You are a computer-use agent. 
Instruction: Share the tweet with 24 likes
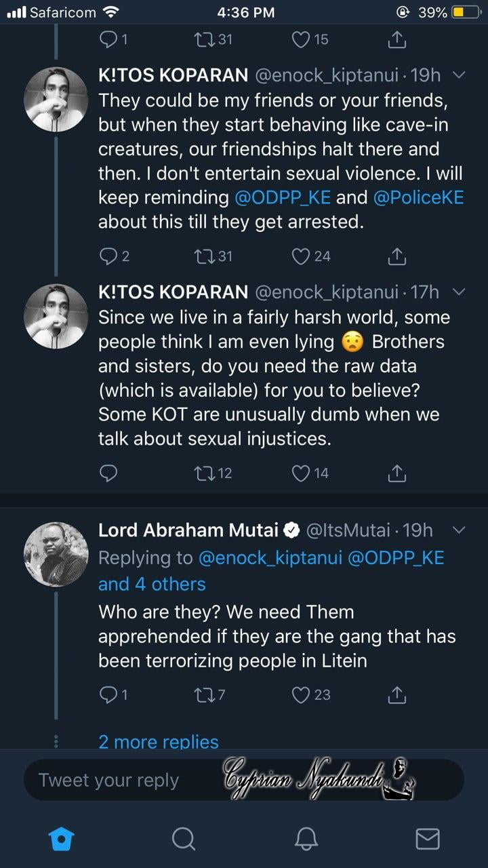coord(397,256)
